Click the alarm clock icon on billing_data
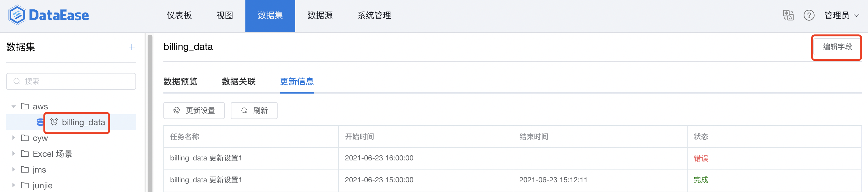 (x=54, y=122)
